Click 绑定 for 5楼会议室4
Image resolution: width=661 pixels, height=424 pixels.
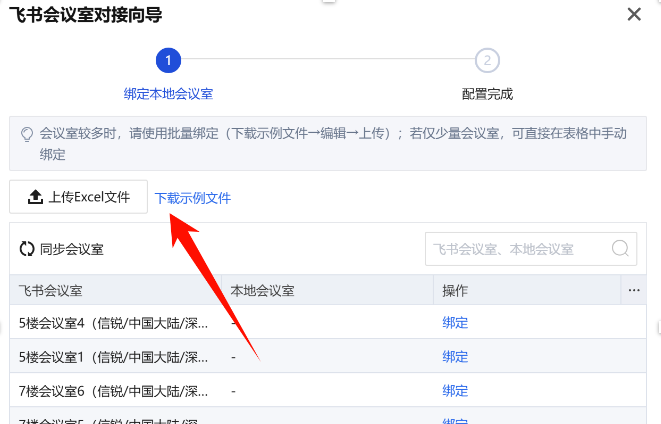coord(455,323)
